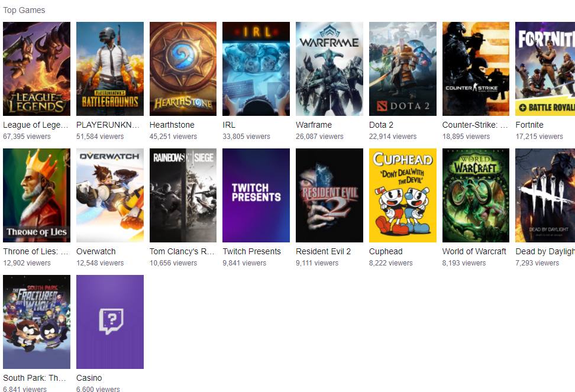
Task: Click the Fortnite title link
Action: click(x=529, y=125)
